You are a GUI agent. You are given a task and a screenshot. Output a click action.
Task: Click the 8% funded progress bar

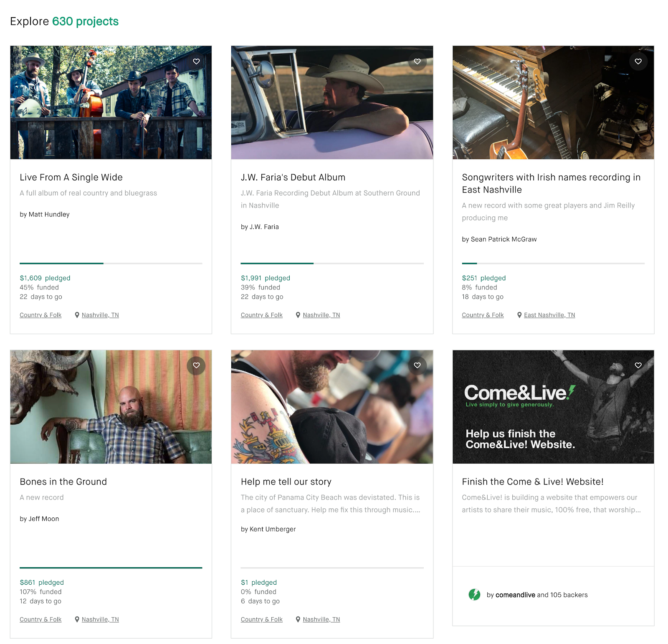click(553, 264)
